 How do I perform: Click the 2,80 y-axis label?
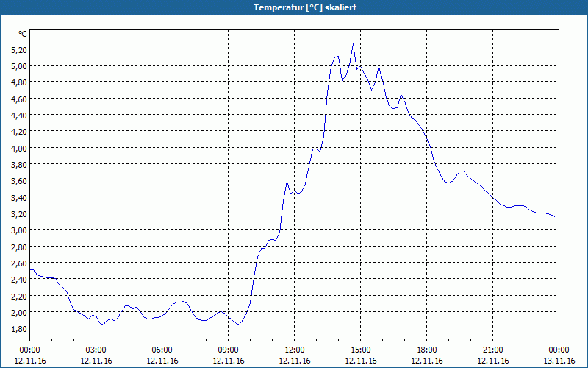pyautogui.click(x=20, y=247)
